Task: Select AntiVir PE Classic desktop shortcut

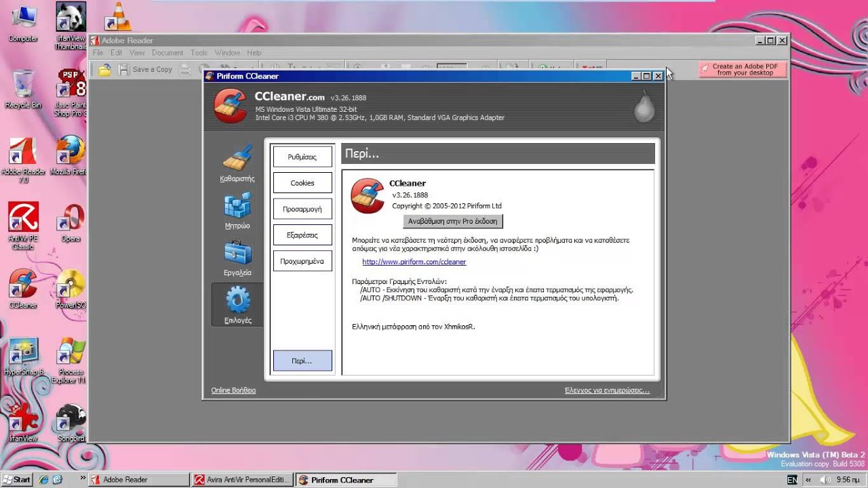Action: click(x=23, y=226)
